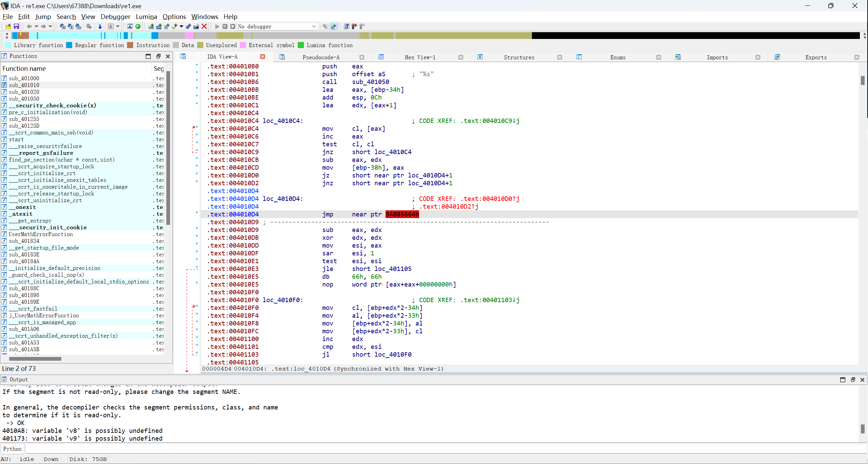Close the Pseudocode-A tab
The height and width of the screenshot is (464, 868).
coord(362,57)
